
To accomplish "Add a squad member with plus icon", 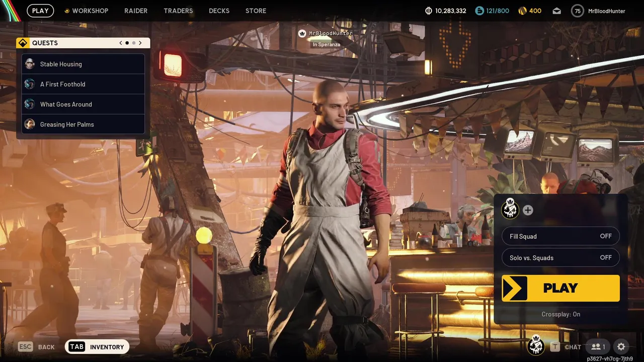I will (x=528, y=210).
